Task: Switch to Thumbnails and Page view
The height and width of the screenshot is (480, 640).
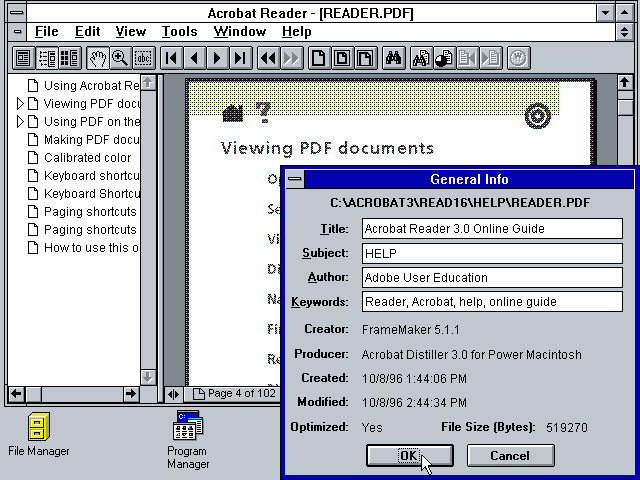Action: tap(70, 58)
